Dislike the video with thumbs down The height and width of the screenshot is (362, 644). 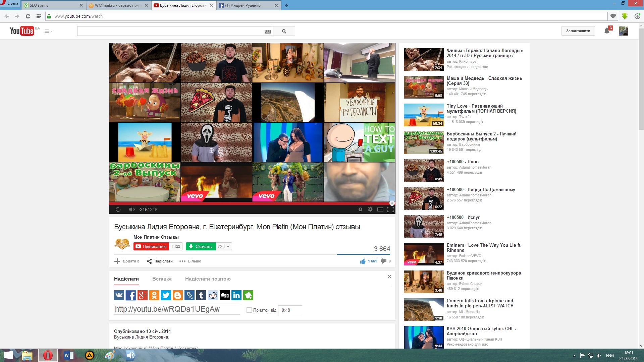(x=384, y=261)
